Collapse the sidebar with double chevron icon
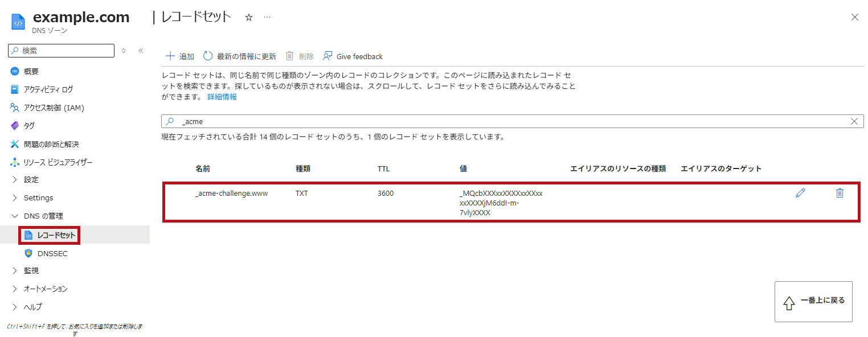The image size is (868, 337). click(141, 51)
